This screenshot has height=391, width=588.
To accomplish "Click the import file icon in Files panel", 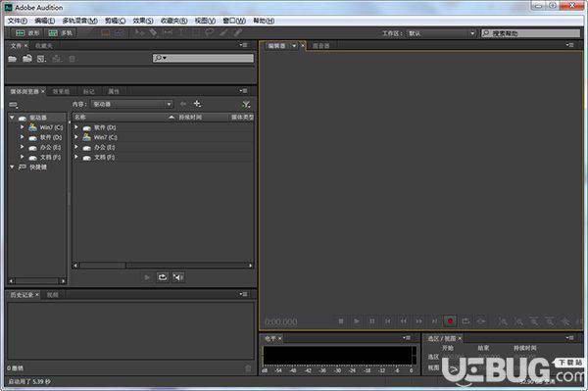I will [x=27, y=59].
